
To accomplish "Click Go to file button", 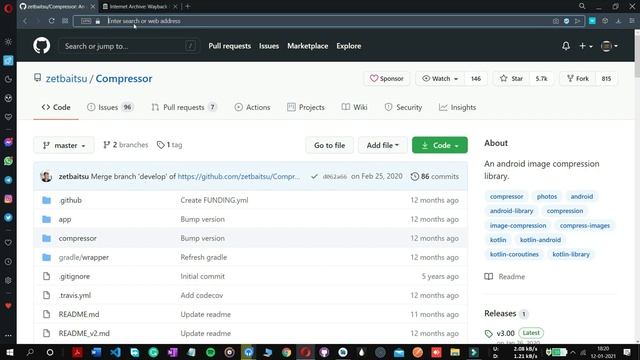I will click(x=329, y=145).
